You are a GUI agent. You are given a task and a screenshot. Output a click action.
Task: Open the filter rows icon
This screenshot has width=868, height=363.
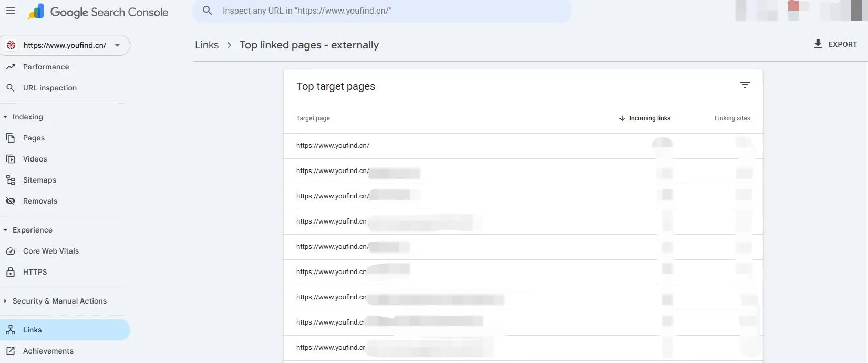coord(745,85)
